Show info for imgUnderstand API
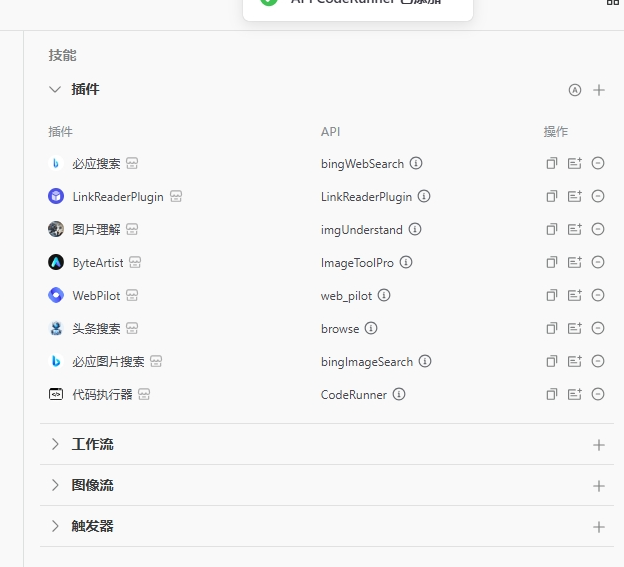This screenshot has height=567, width=624. (415, 229)
